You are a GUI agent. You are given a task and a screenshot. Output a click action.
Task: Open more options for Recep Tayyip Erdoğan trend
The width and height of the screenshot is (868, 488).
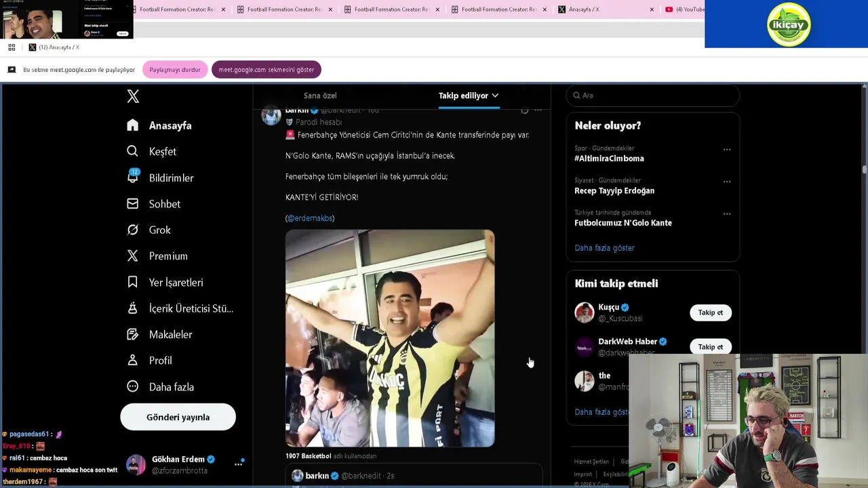coord(727,182)
